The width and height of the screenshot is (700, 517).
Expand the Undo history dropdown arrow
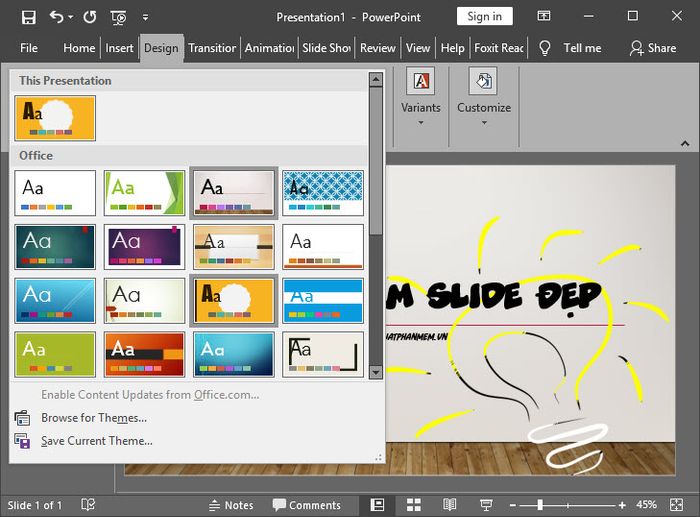coord(71,17)
